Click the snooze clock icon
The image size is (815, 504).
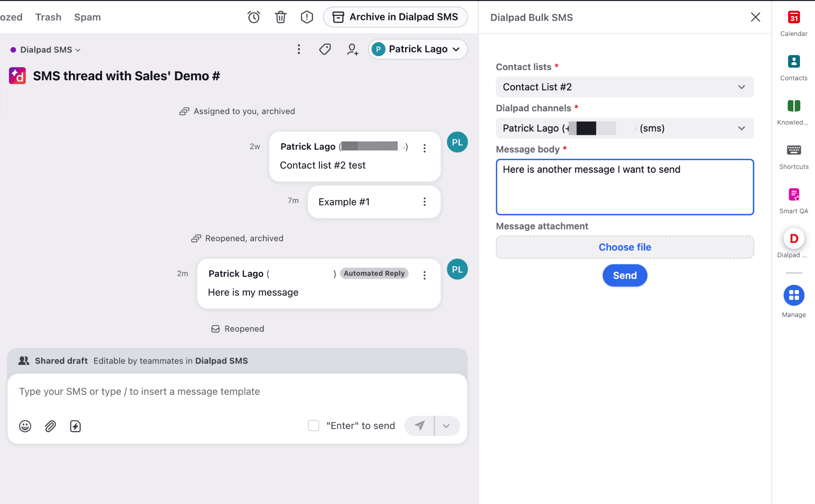[253, 17]
